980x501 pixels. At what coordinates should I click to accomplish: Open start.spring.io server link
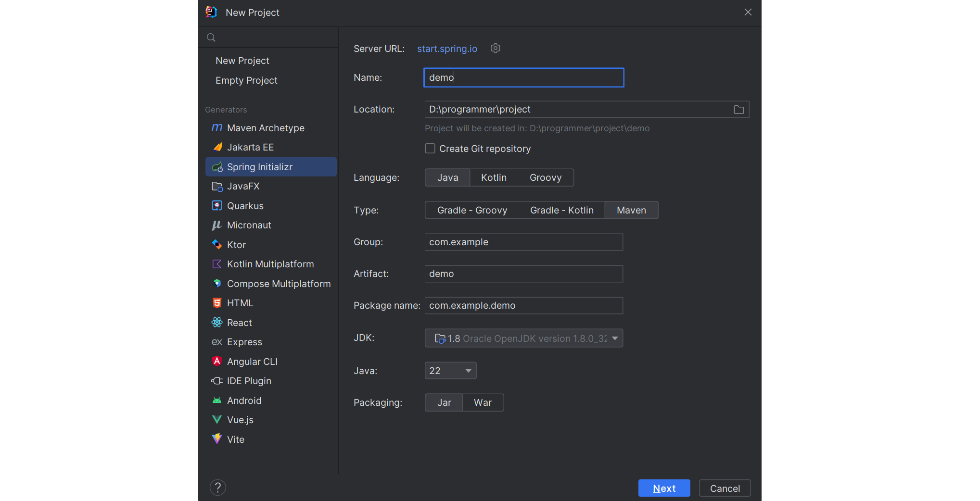point(447,49)
